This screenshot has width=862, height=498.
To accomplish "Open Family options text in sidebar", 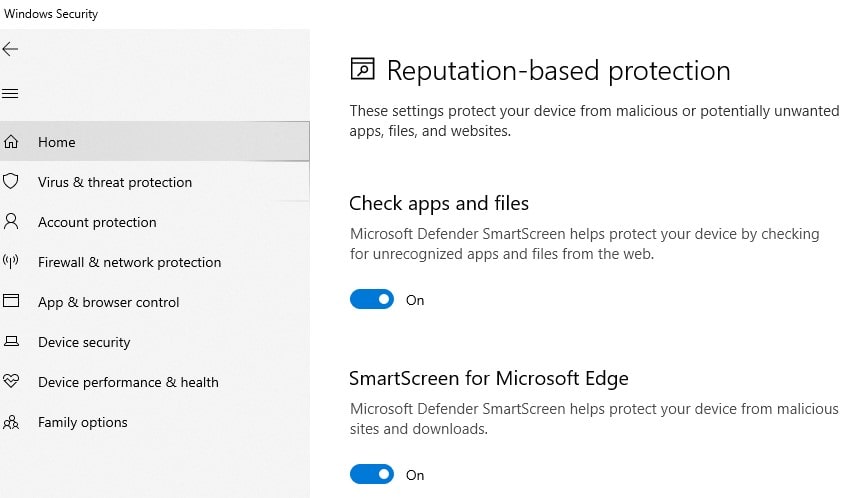I will pyautogui.click(x=83, y=422).
